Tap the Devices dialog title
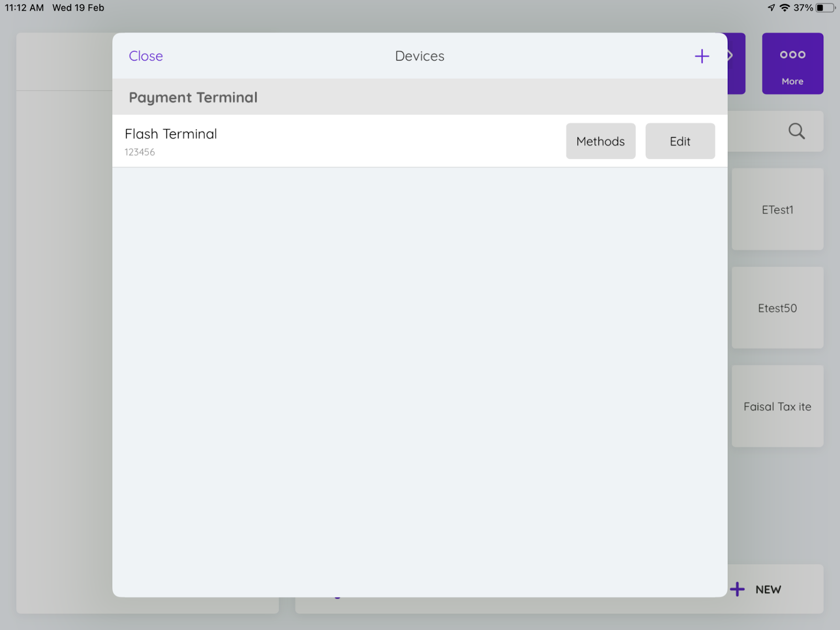Viewport: 840px width, 630px height. coord(419,56)
